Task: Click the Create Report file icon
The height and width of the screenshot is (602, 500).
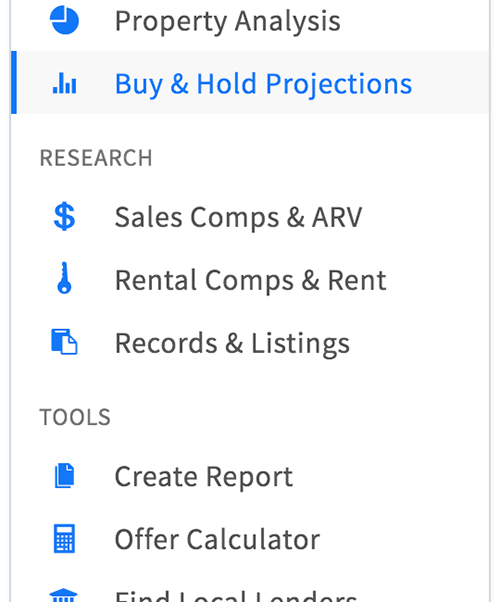Action: [64, 476]
